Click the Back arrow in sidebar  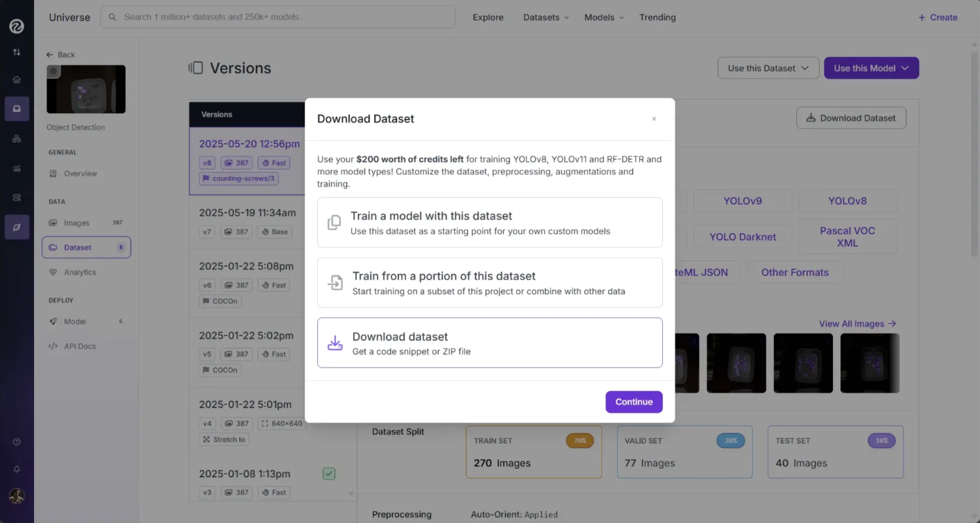[x=50, y=55]
